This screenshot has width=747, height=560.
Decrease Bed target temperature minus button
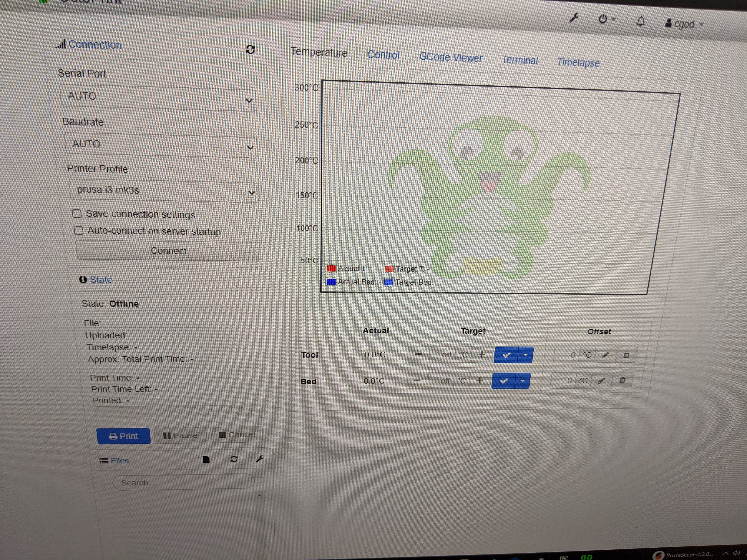pyautogui.click(x=417, y=380)
